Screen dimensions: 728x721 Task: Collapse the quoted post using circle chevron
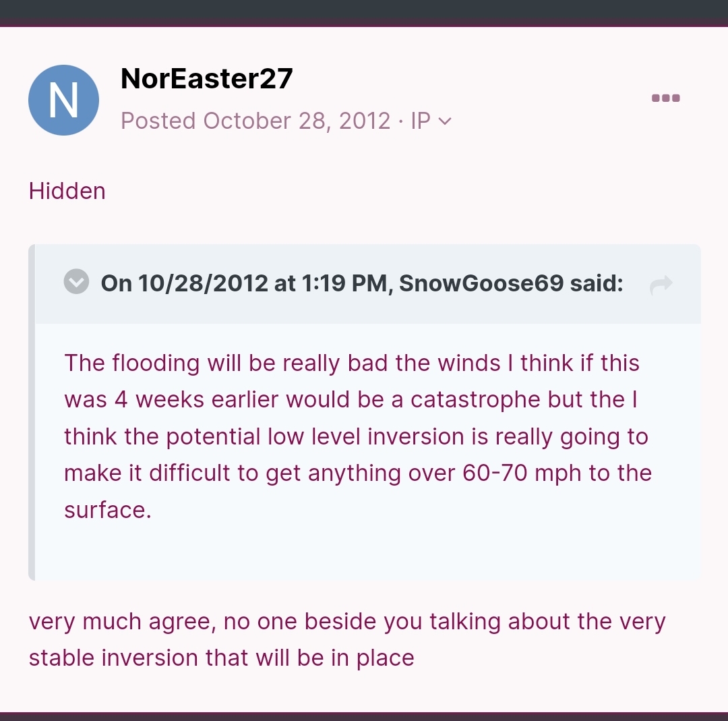pyautogui.click(x=76, y=281)
